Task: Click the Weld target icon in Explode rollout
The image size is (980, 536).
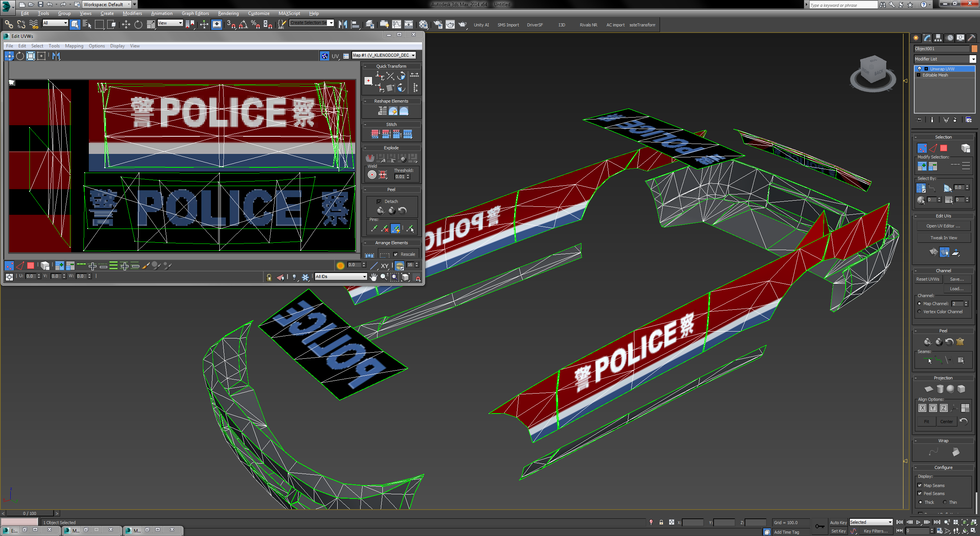Action: click(372, 175)
